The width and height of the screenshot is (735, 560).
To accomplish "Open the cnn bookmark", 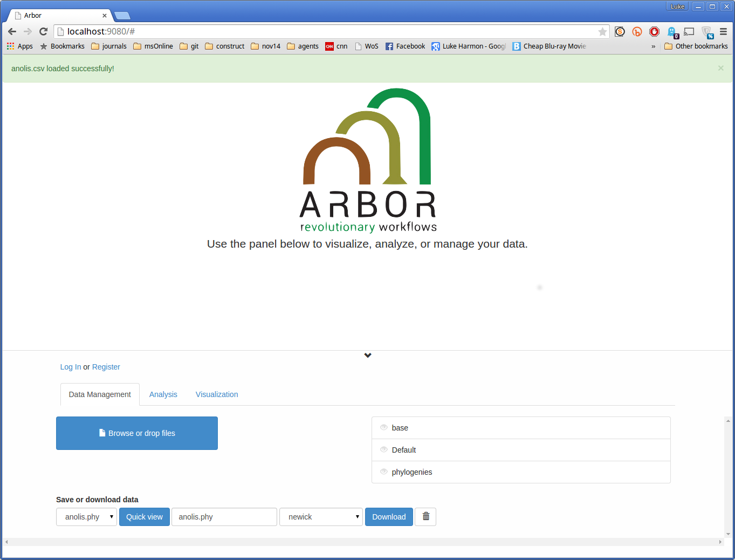I will [336, 46].
